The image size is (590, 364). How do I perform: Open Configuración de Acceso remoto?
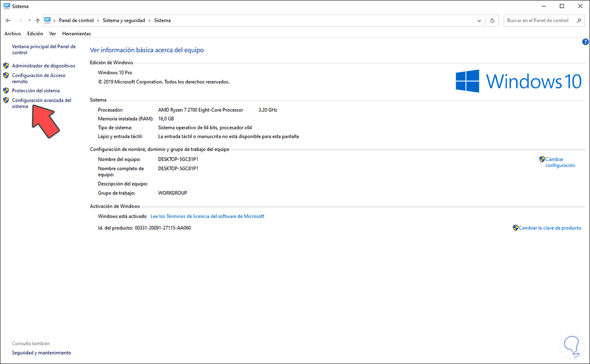38,78
